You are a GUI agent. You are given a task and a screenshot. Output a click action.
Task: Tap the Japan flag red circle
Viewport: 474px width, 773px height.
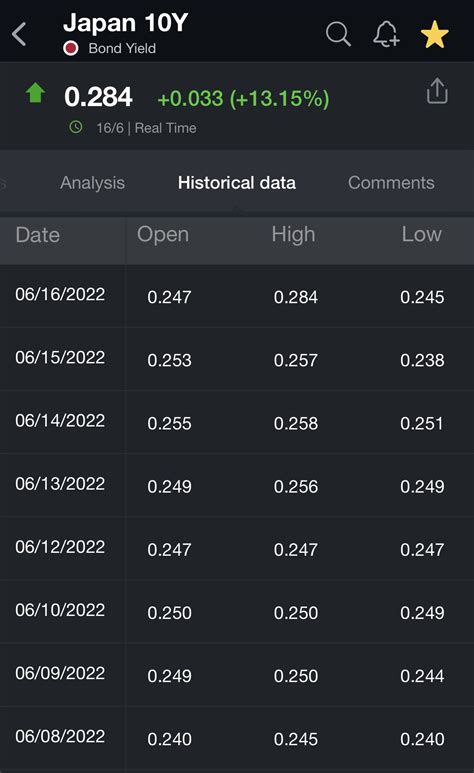(x=71, y=48)
